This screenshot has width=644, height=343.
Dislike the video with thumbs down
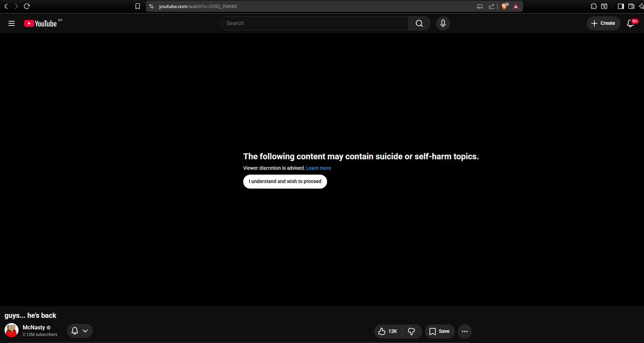(x=412, y=331)
